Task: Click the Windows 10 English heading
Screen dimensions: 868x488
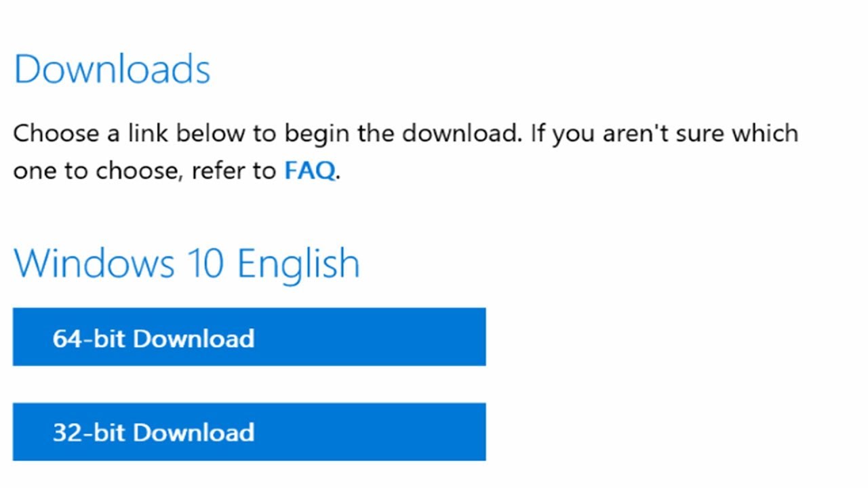Action: (x=186, y=263)
